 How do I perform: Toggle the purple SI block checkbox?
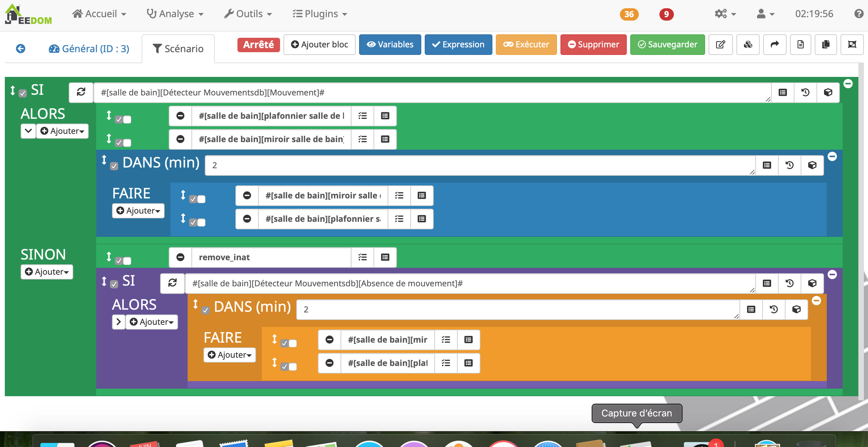click(x=114, y=284)
